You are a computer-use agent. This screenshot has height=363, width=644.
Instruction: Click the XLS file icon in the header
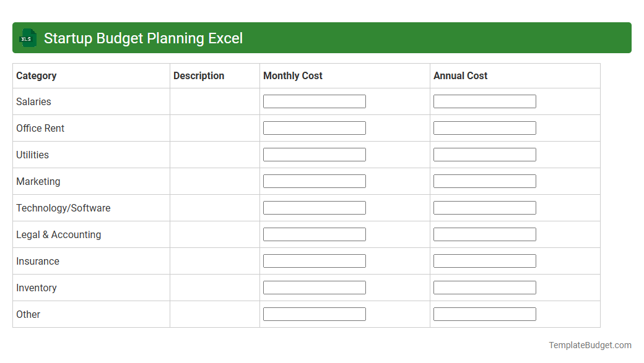click(x=27, y=38)
